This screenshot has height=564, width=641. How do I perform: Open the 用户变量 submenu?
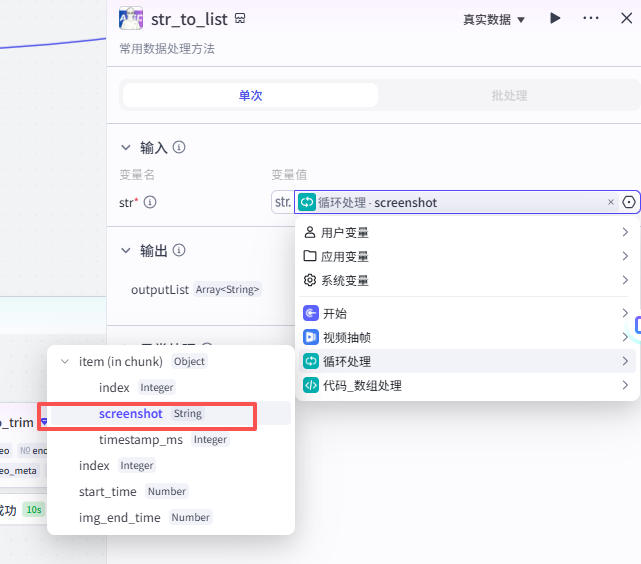click(467, 233)
